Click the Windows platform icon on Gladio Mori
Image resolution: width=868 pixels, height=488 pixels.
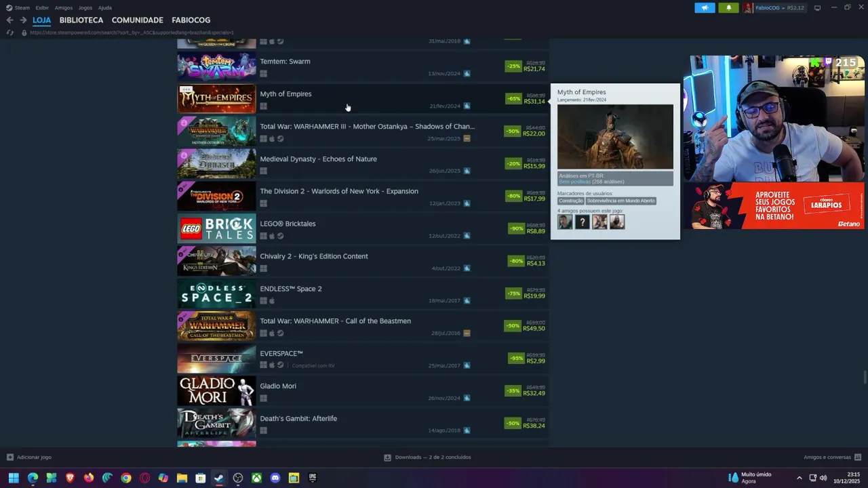[x=263, y=398]
